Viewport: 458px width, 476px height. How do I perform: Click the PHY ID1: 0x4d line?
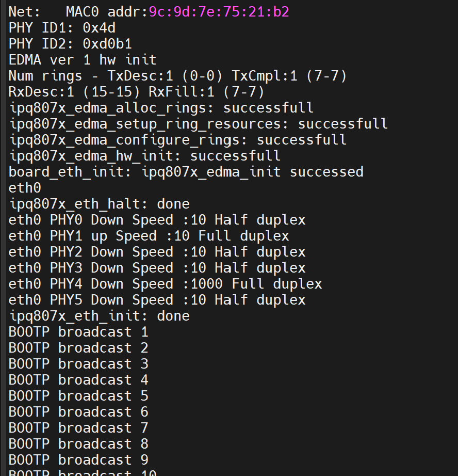click(x=62, y=28)
